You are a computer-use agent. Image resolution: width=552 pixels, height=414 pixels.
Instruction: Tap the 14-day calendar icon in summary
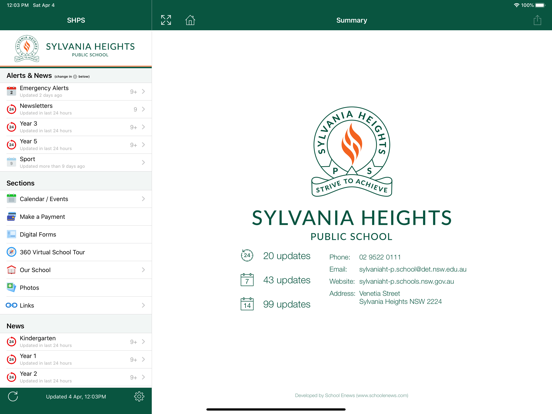click(x=247, y=304)
